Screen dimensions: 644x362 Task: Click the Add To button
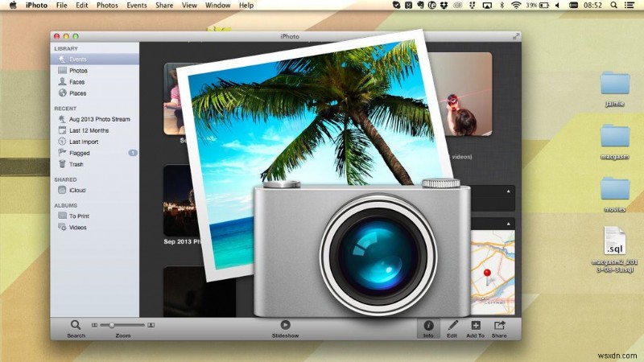coord(475,329)
